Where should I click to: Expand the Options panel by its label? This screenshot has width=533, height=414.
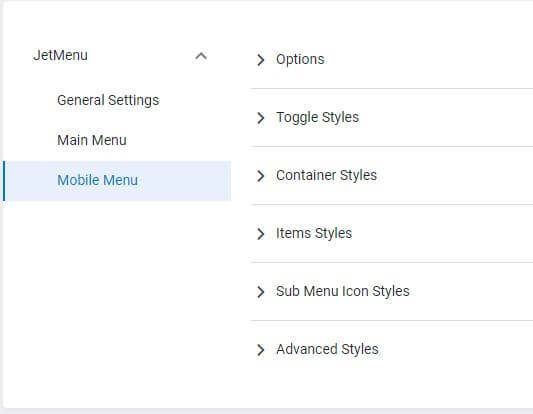[x=300, y=59]
